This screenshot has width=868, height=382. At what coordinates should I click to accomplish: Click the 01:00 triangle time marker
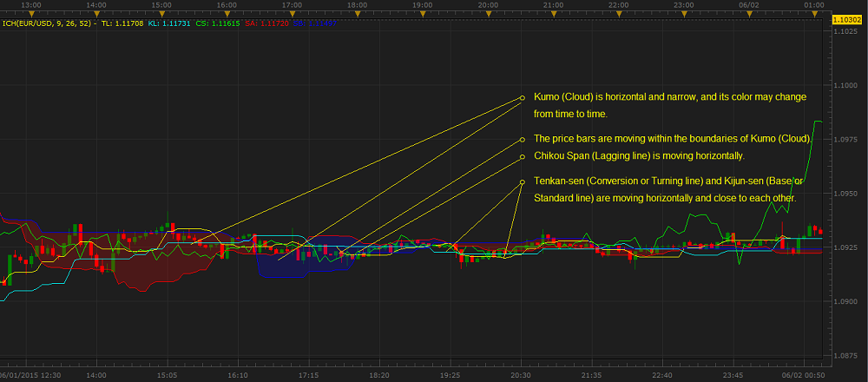point(814,13)
